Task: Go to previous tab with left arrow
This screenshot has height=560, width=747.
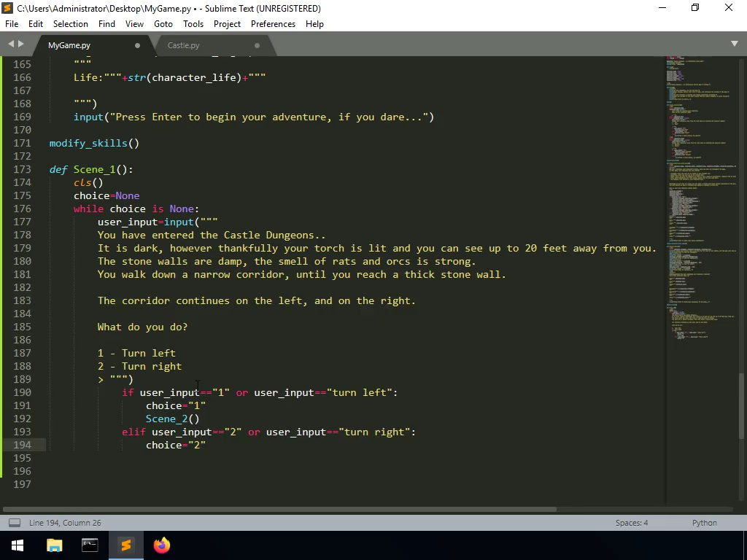Action: pos(11,44)
